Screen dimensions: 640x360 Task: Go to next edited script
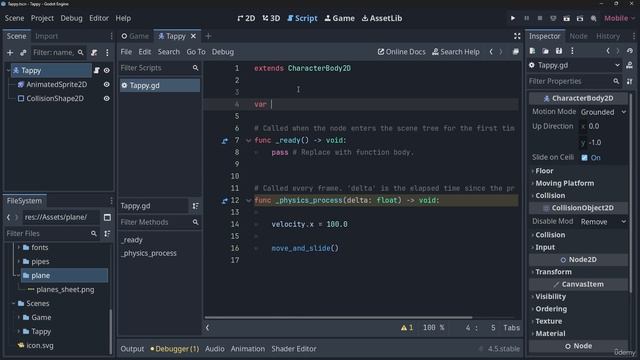click(x=501, y=52)
